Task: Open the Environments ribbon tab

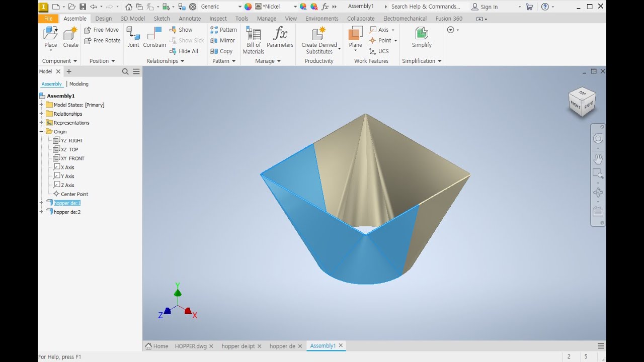Action: (x=322, y=19)
